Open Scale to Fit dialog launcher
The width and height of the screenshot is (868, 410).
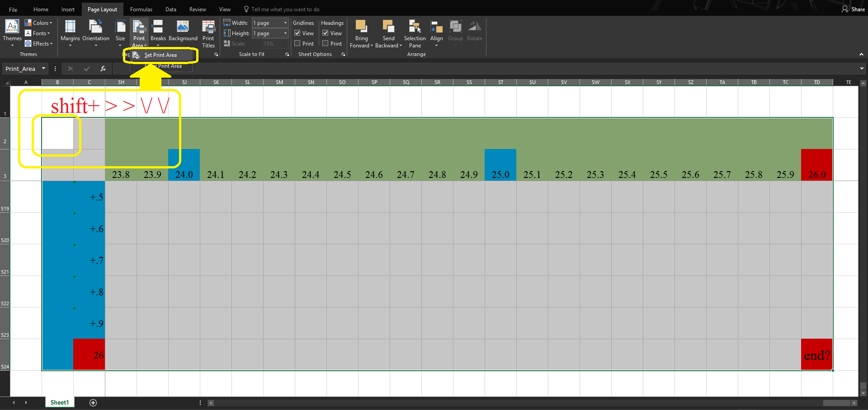(x=287, y=55)
